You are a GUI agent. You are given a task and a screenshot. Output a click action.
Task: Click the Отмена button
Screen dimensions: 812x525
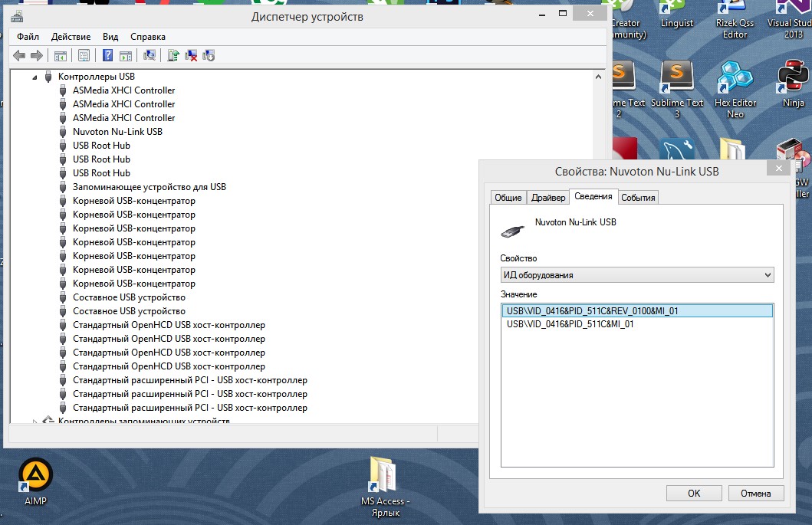[755, 494]
